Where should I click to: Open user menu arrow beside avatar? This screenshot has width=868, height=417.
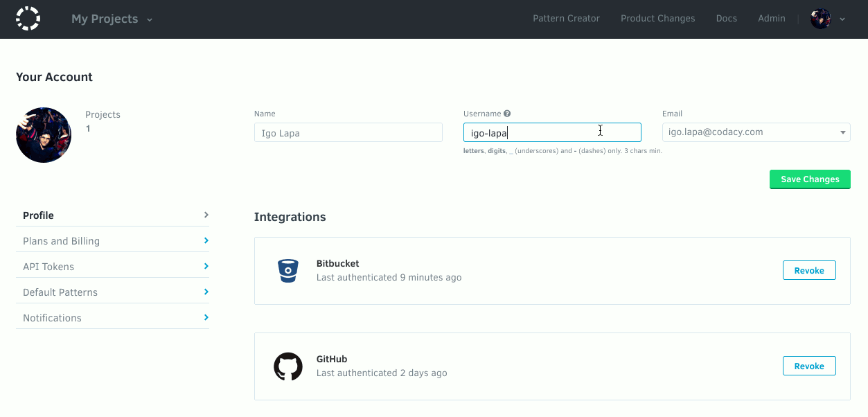point(842,19)
